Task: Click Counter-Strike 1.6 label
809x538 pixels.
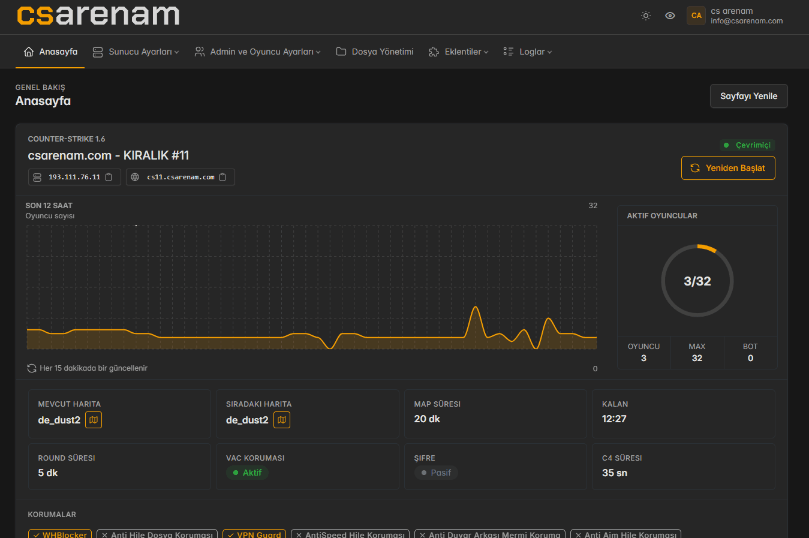Action: [x=67, y=139]
